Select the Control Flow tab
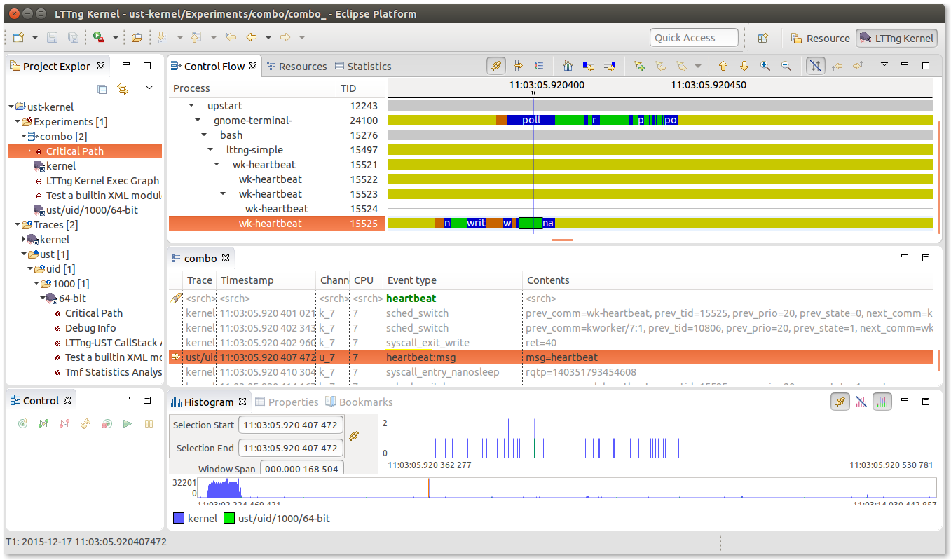 click(214, 67)
